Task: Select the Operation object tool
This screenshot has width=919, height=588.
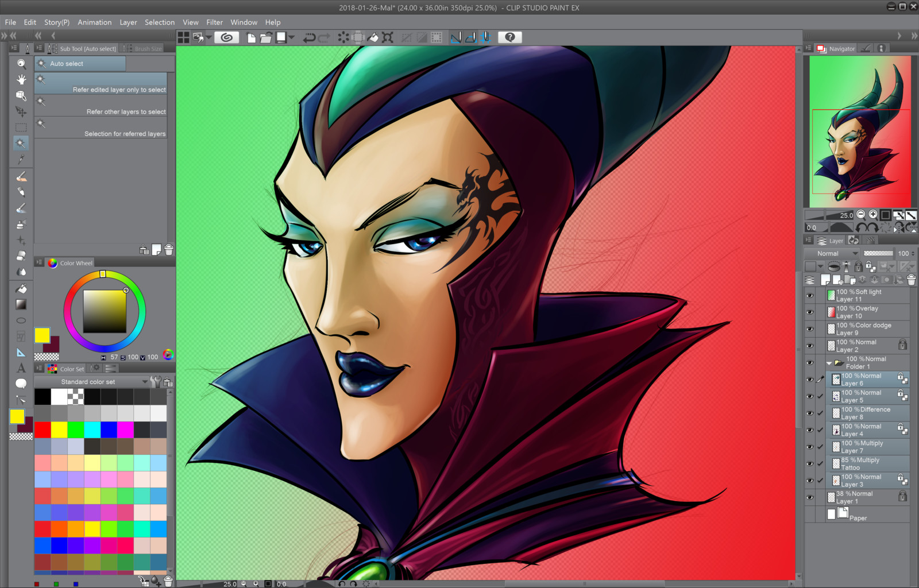Action: (21, 95)
